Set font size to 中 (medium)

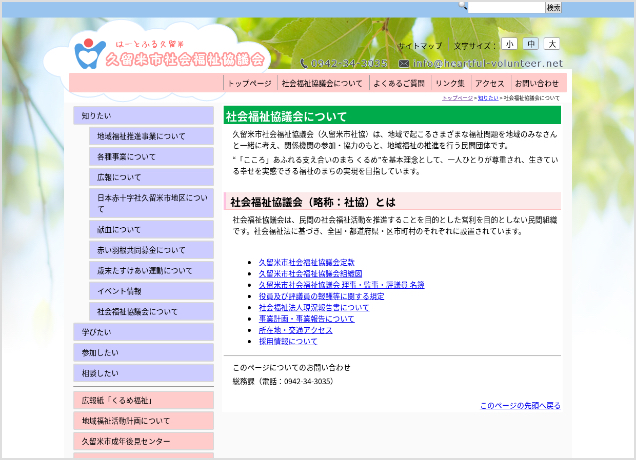point(531,45)
